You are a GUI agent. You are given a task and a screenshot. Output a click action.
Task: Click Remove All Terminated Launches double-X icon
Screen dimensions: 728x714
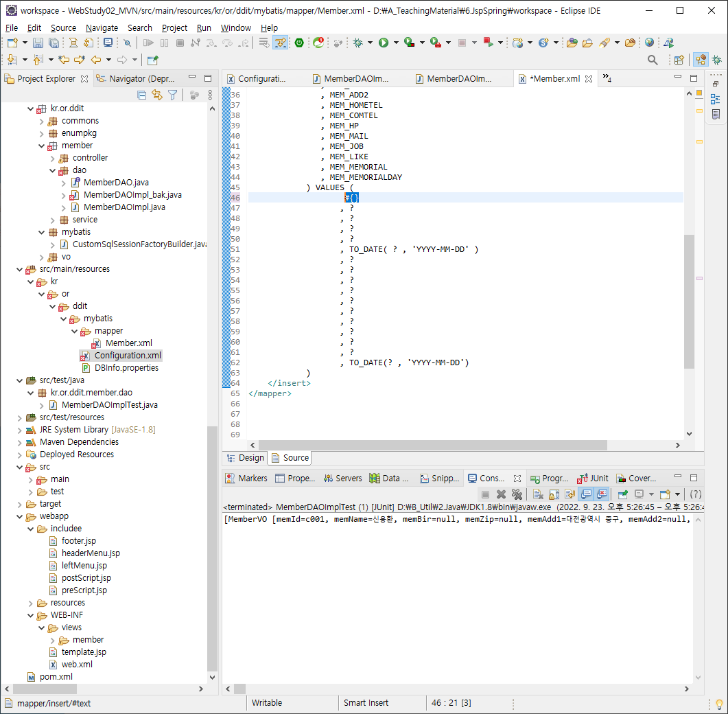[517, 494]
